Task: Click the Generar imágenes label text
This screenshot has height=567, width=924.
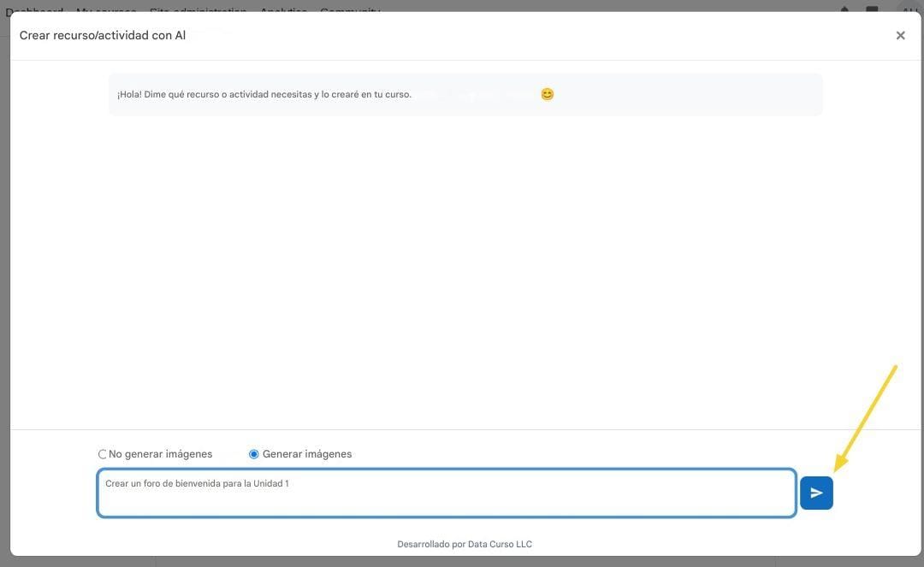Action: tap(307, 454)
